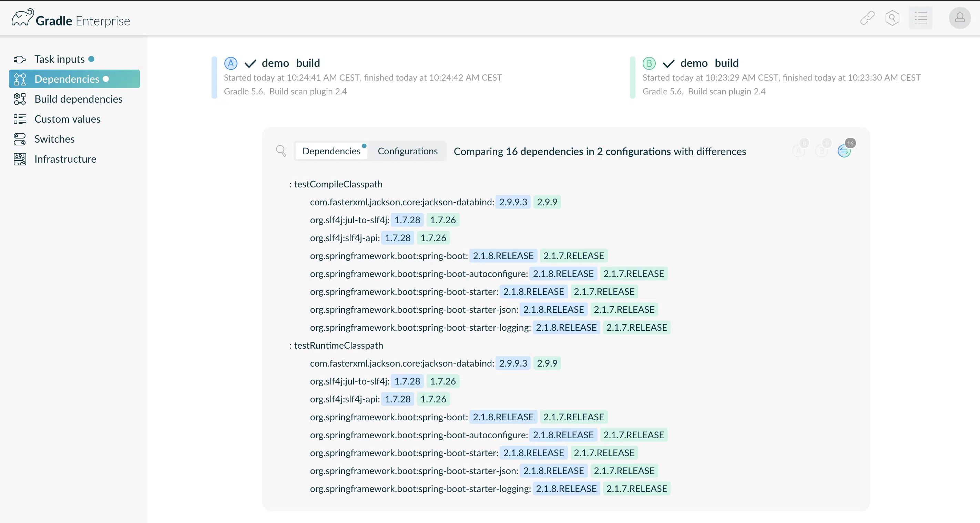Click the success checkmark for build B
Viewport: 980px width, 523px height.
point(668,63)
